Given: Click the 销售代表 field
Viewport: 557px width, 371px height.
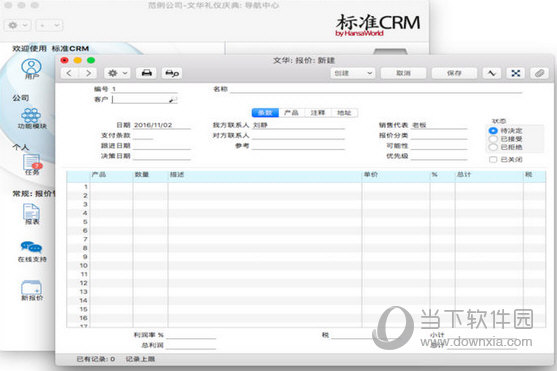Looking at the screenshot, I should pyautogui.click(x=439, y=125).
